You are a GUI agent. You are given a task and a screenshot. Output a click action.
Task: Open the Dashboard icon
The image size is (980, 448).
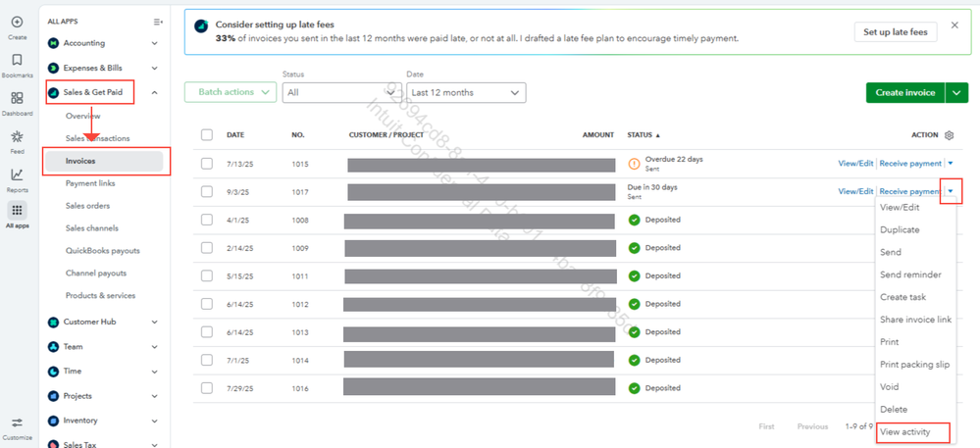click(x=17, y=98)
